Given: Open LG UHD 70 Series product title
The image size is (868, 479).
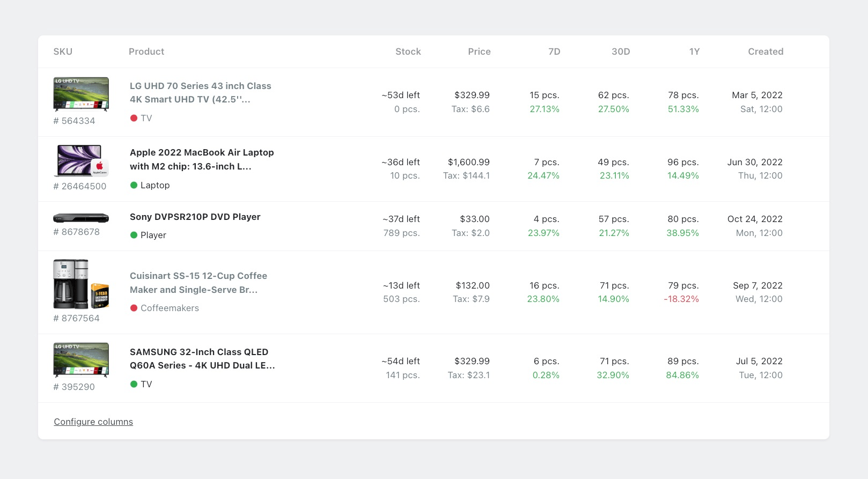Looking at the screenshot, I should click(x=201, y=92).
